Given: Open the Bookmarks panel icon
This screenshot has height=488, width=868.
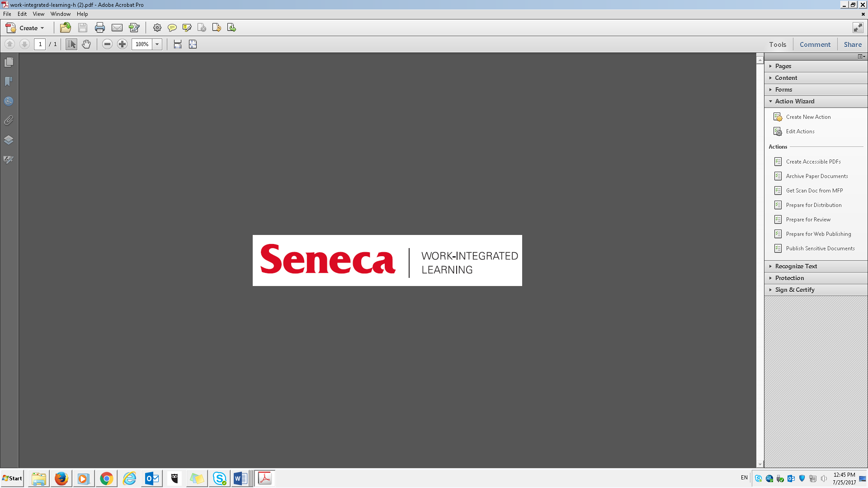Looking at the screenshot, I should [9, 82].
